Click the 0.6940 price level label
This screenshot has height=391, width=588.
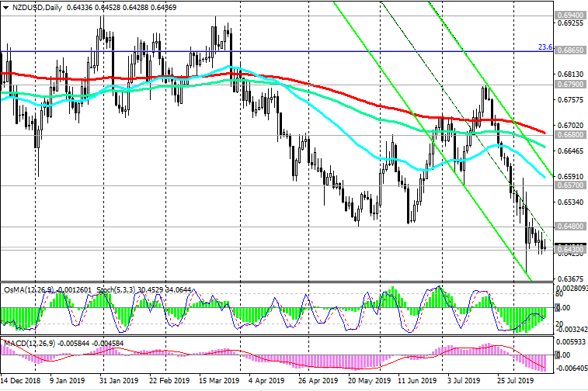tap(570, 15)
